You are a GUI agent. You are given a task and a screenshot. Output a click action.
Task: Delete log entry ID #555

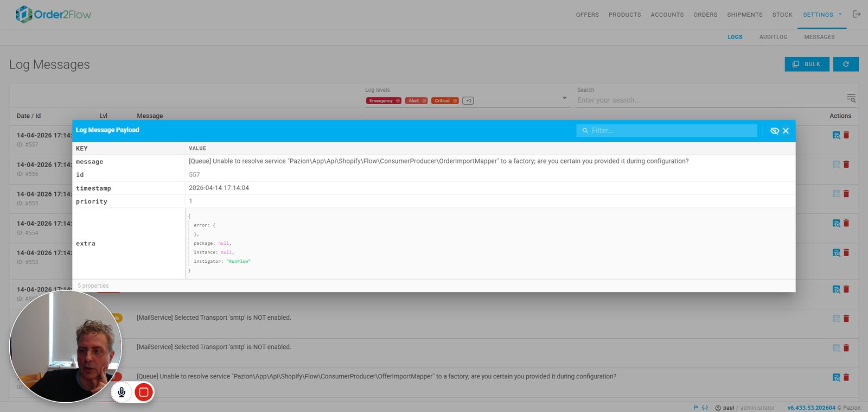tap(846, 194)
